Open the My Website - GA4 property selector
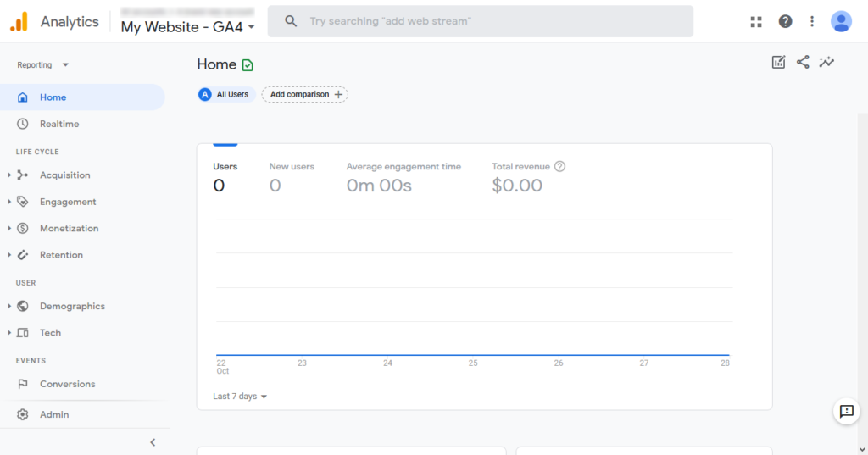868x455 pixels. (x=187, y=27)
